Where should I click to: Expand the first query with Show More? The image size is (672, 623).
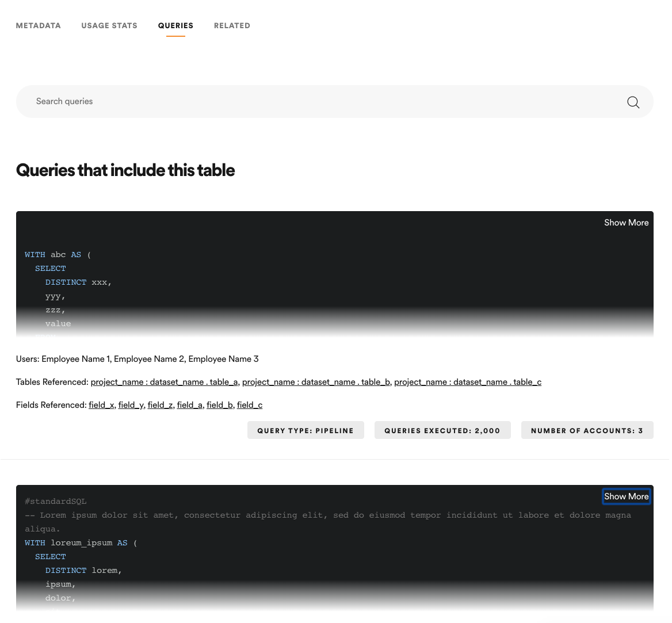[626, 223]
